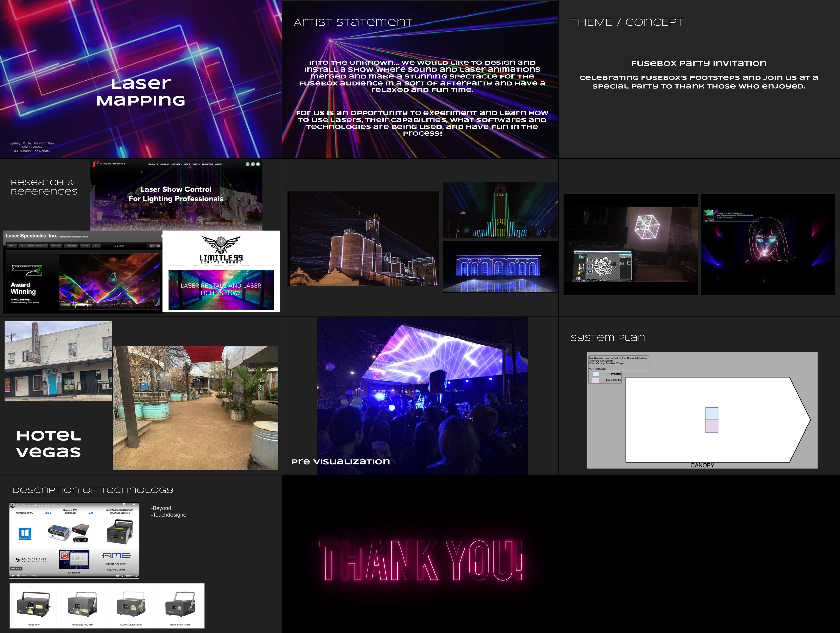The image size is (840, 633).
Task: Click the purple laser cluster box in canopy
Action: 712,426
